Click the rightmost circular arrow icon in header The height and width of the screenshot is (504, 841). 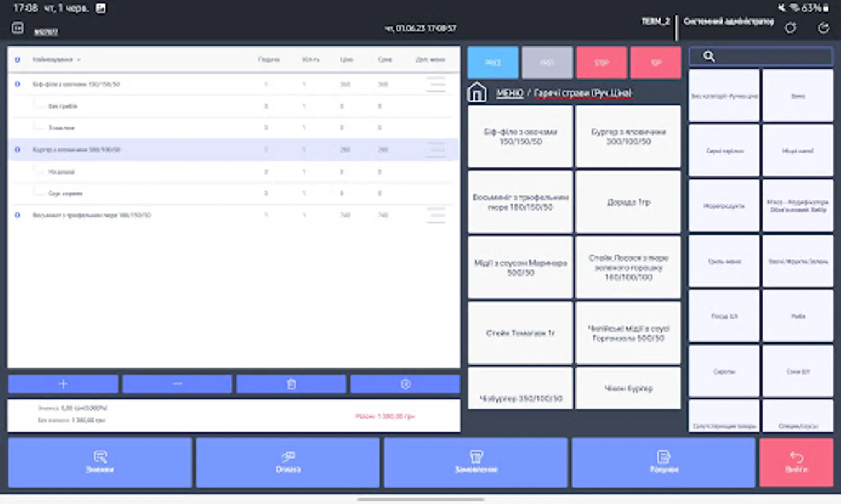click(x=823, y=28)
